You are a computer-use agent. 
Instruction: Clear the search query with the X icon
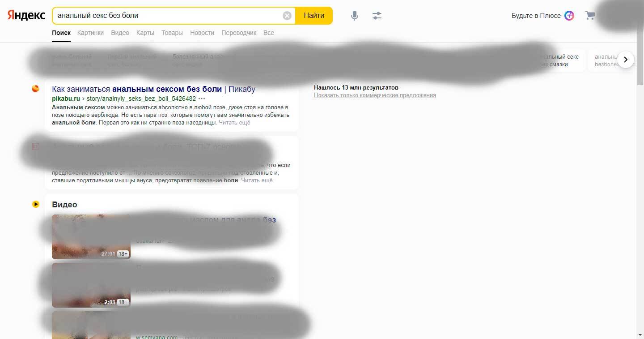coord(287,16)
